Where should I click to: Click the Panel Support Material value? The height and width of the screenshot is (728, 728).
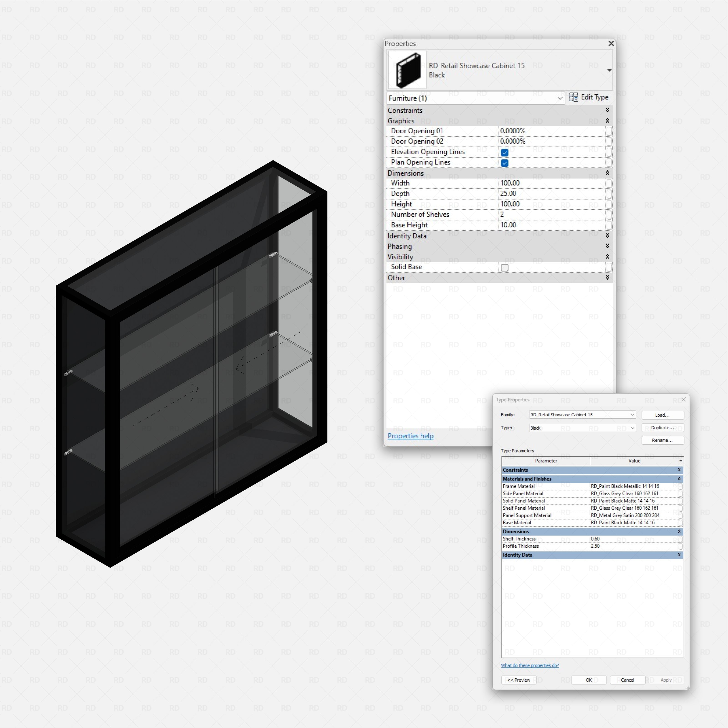click(634, 516)
